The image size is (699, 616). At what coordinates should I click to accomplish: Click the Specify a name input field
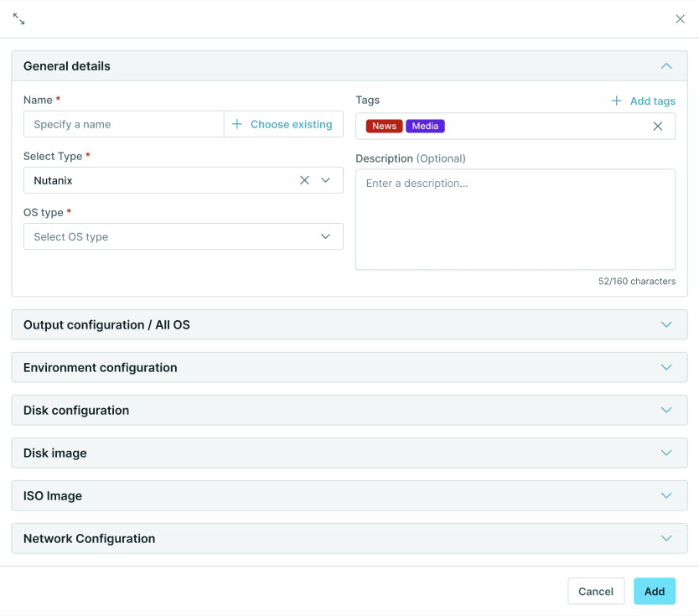(x=122, y=124)
